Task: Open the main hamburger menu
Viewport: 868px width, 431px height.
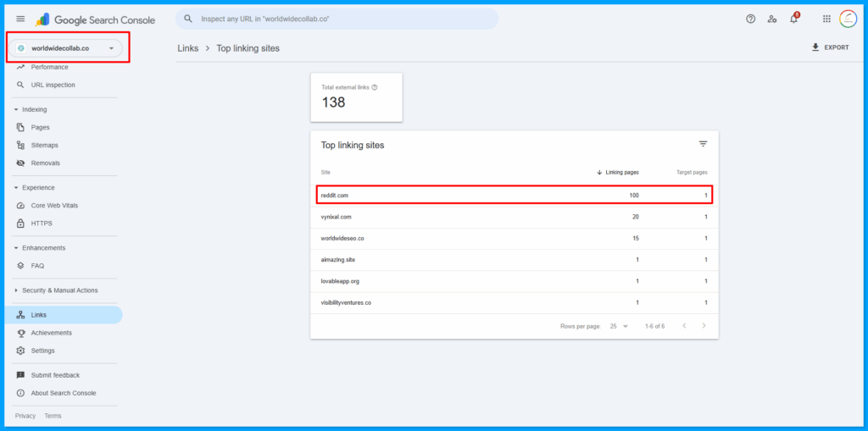Action: click(x=20, y=19)
